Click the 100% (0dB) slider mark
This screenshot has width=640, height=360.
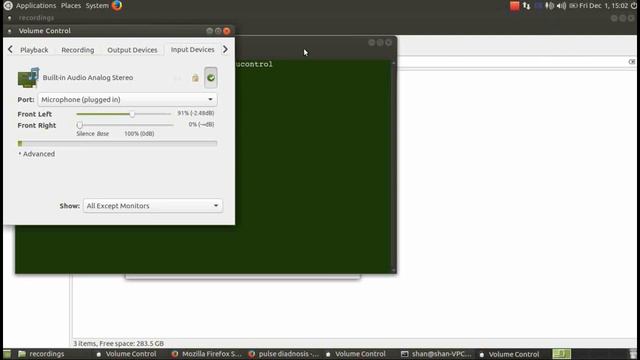[139, 133]
